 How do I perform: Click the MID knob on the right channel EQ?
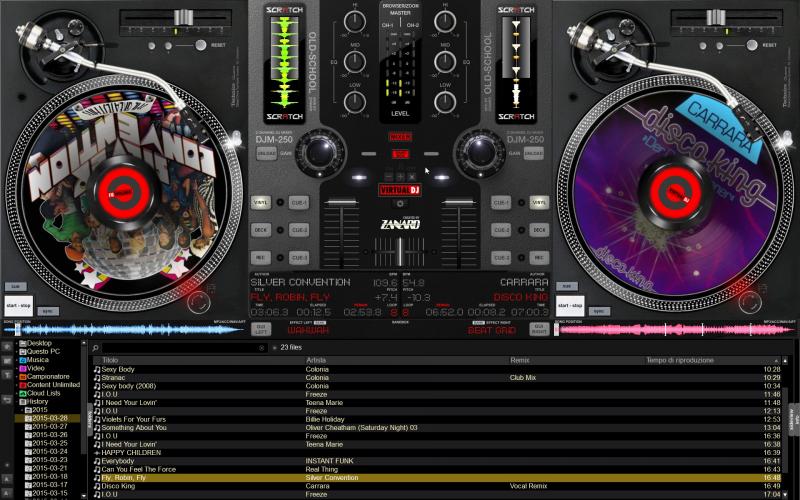click(x=445, y=62)
